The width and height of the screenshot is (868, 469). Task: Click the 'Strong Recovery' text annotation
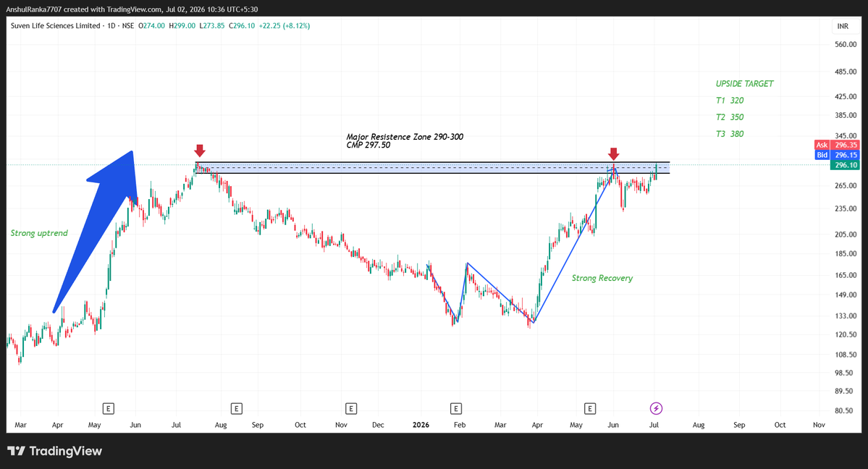click(x=602, y=278)
